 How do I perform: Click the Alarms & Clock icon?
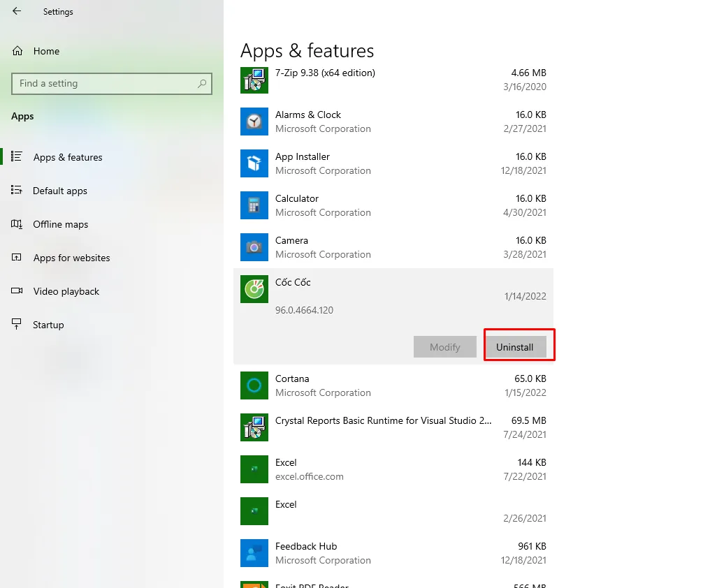[254, 122]
